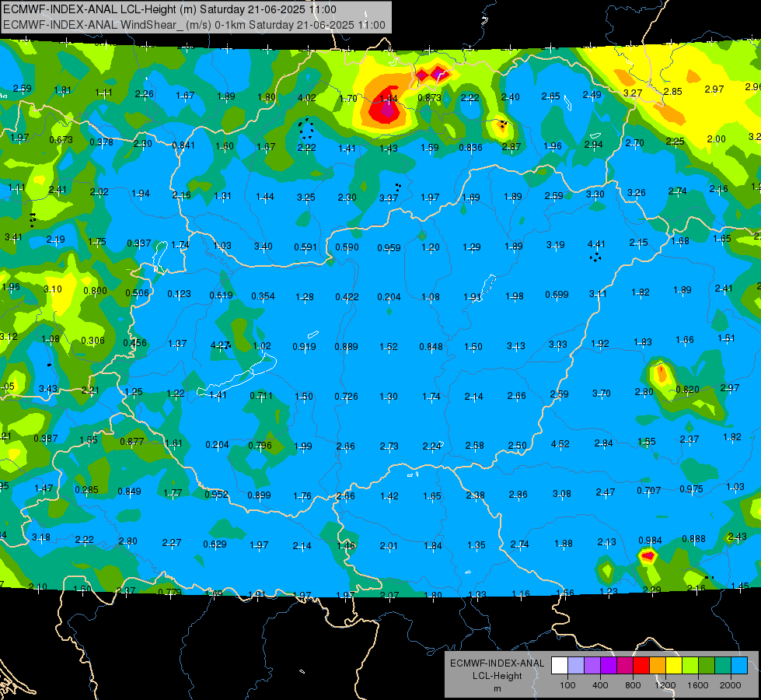Select the grid value 4.27
The image size is (761, 700).
(220, 345)
